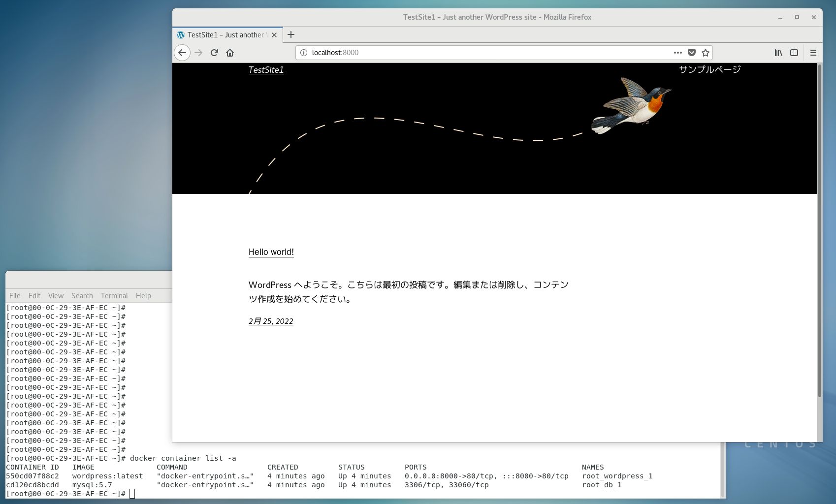Open the terminal View menu
Image resolution: width=836 pixels, height=504 pixels.
[56, 296]
